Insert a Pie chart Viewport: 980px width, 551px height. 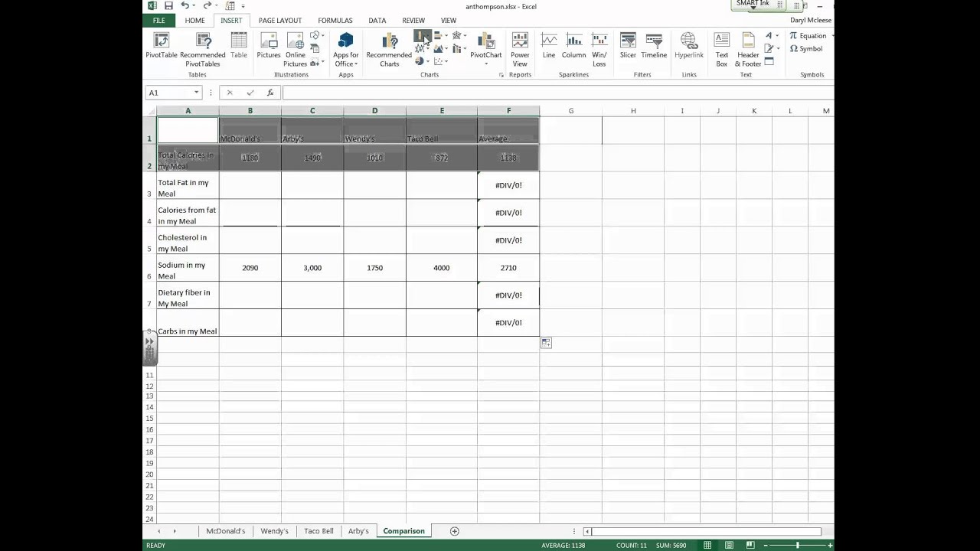pos(422,62)
